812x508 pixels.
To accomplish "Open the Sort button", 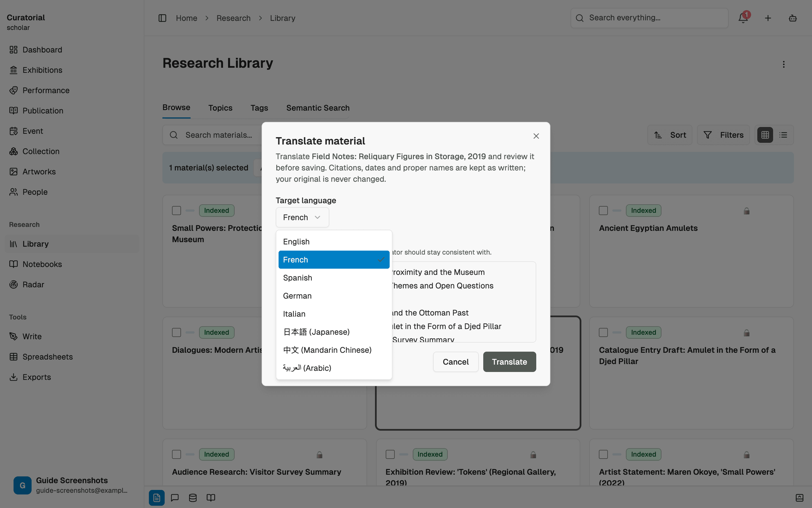I will (670, 135).
